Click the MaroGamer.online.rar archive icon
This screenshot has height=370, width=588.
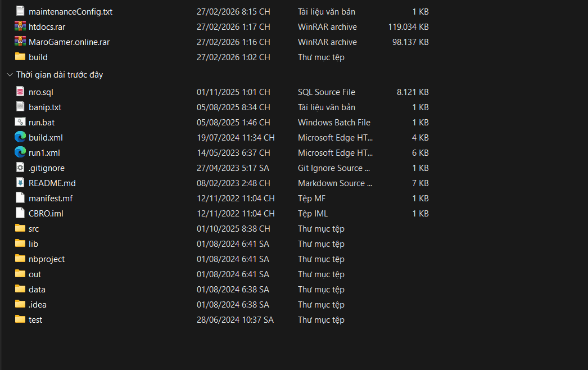click(20, 41)
